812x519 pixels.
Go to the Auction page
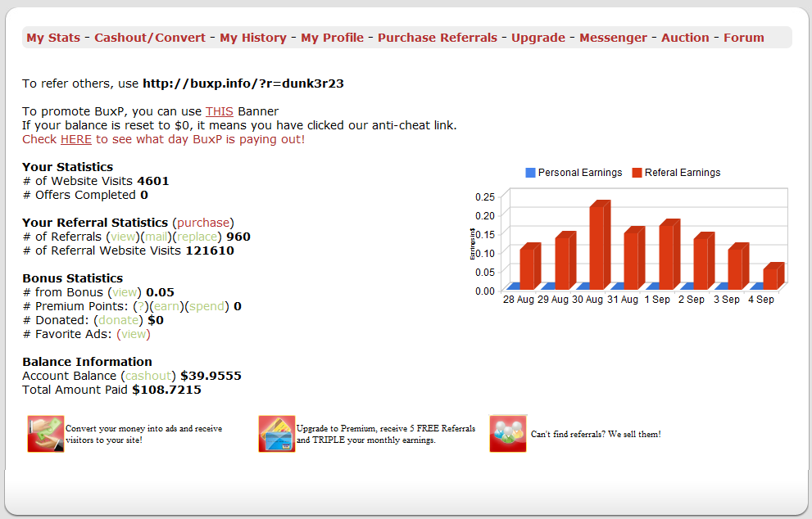[685, 38]
